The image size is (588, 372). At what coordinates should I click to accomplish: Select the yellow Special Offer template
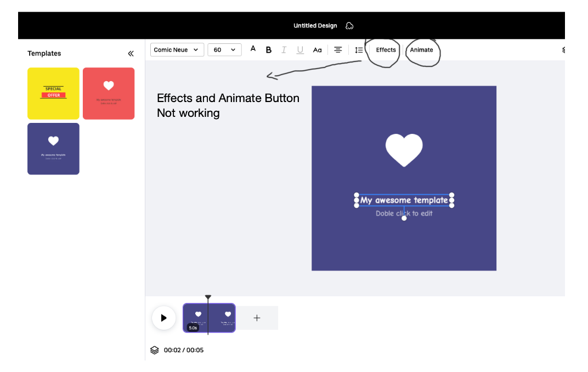click(53, 93)
